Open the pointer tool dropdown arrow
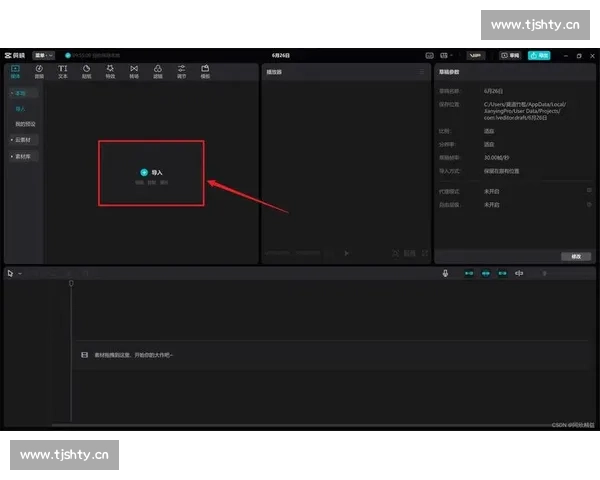The width and height of the screenshot is (600, 480). click(x=20, y=274)
